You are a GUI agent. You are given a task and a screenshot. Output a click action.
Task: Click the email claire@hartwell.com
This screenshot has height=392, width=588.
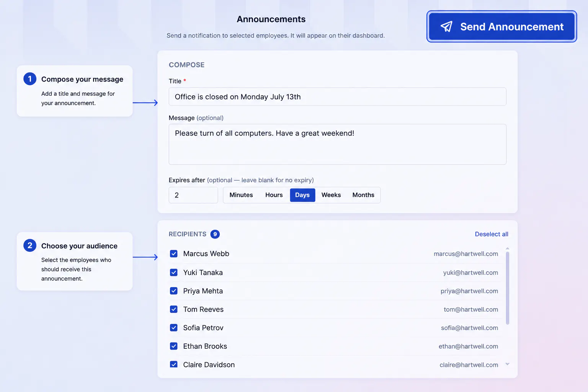[469, 365]
